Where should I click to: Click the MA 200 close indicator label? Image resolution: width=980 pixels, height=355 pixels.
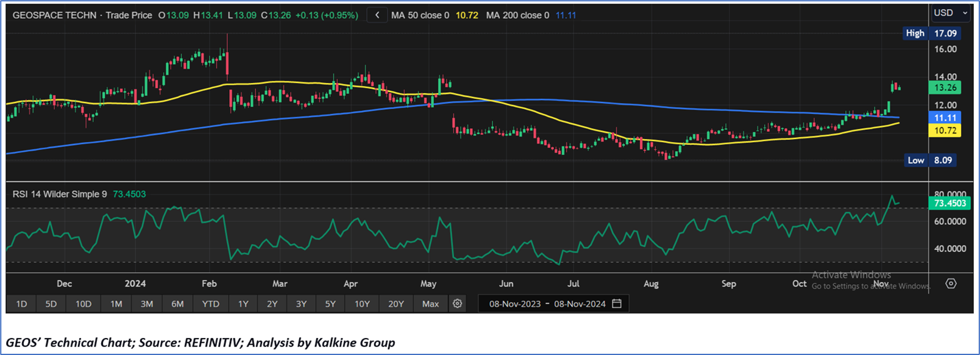tap(517, 15)
